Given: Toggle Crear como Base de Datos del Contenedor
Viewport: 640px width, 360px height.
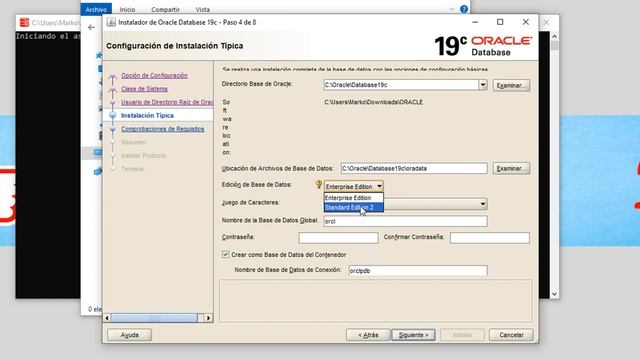Looking at the screenshot, I should click(x=225, y=254).
